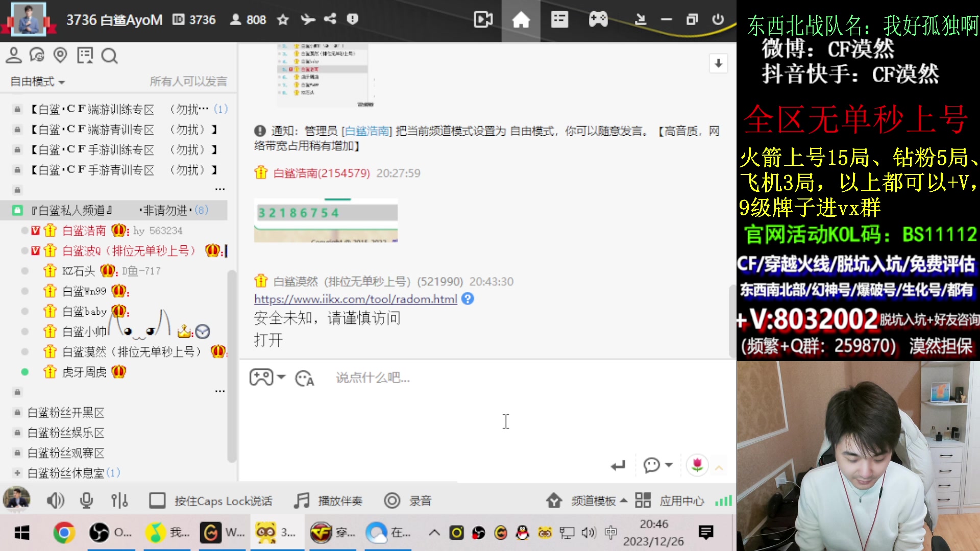
Task: Go to the home tab icon
Action: pyautogui.click(x=521, y=20)
